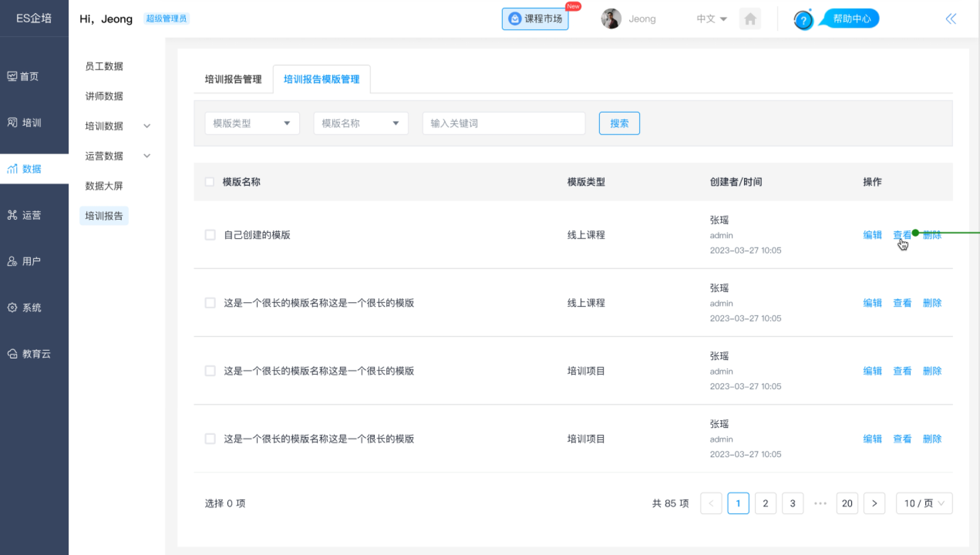
Task: Click 删除 for 自己创建的模版
Action: (932, 235)
